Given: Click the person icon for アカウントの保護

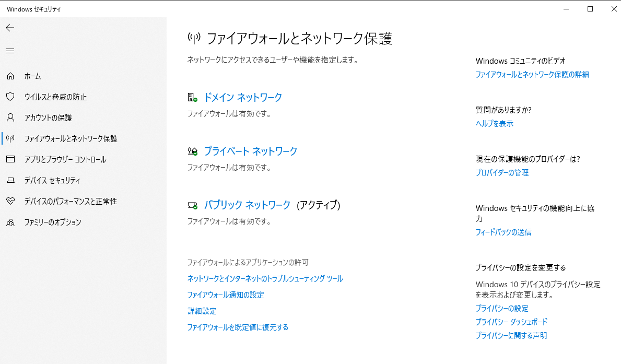Looking at the screenshot, I should click(x=10, y=118).
